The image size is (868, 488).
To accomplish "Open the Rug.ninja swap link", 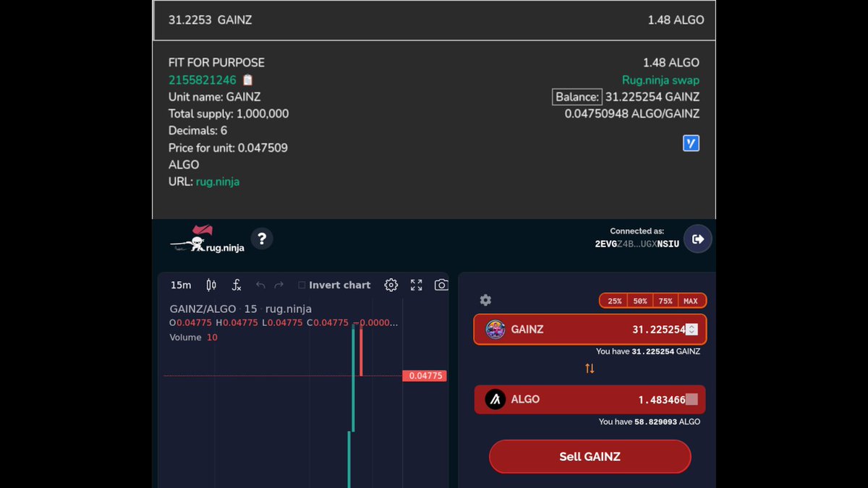I will tap(660, 80).
